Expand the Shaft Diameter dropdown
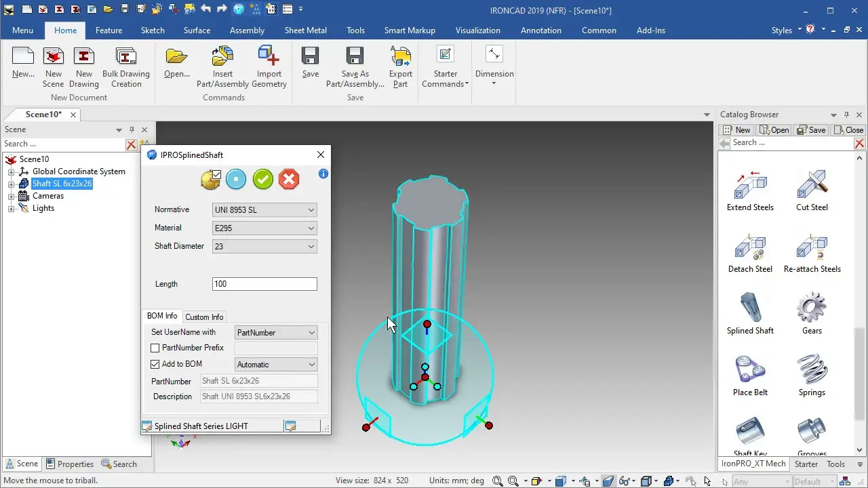 [264, 247]
